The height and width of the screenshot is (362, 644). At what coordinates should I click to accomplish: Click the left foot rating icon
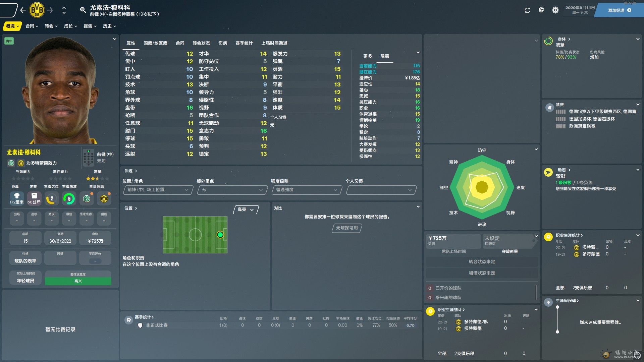51,199
